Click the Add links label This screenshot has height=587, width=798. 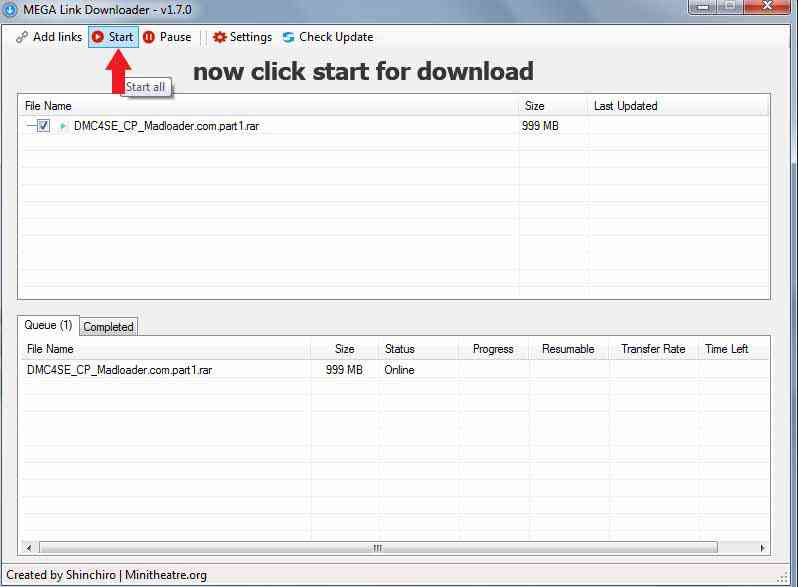coord(58,37)
